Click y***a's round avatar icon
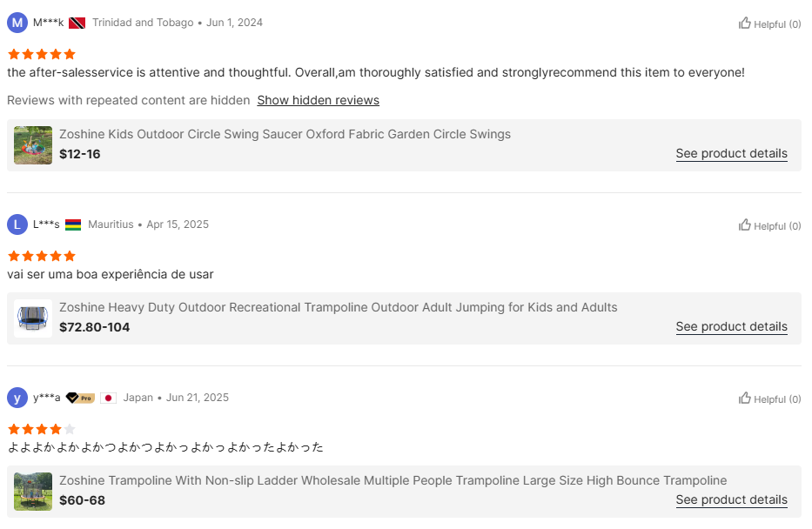Screen dimensions: 812x529 17,398
